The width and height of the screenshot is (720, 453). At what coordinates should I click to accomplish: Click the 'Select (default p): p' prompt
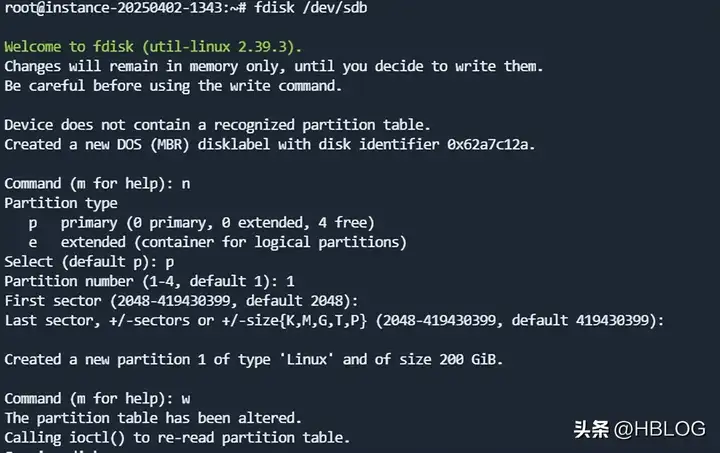click(x=89, y=262)
